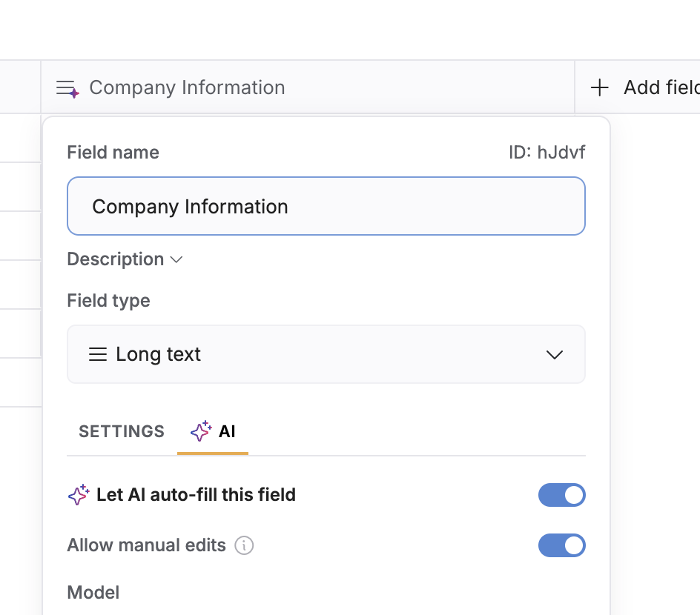700x615 pixels.
Task: Select the AI tab label
Action: (227, 431)
